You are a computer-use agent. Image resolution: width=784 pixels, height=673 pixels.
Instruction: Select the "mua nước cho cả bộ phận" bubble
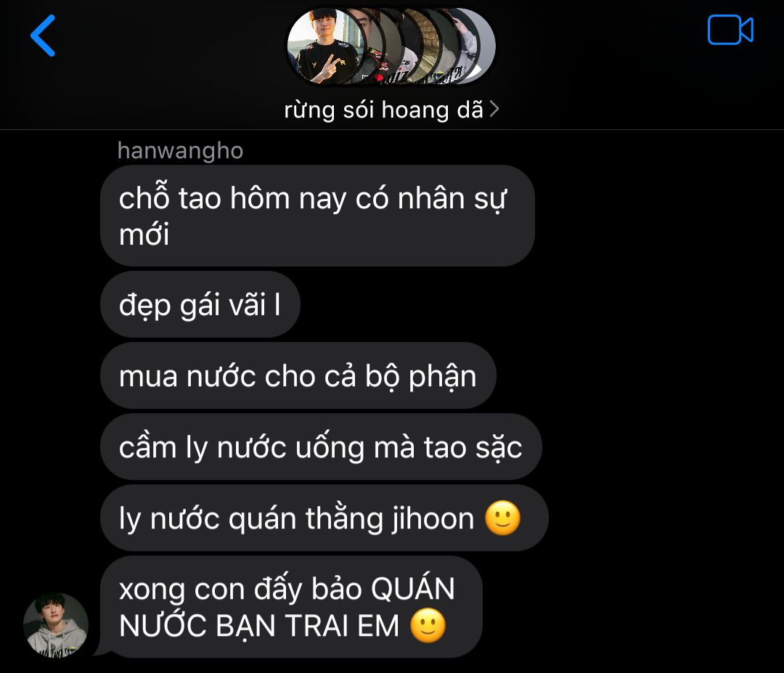point(298,375)
